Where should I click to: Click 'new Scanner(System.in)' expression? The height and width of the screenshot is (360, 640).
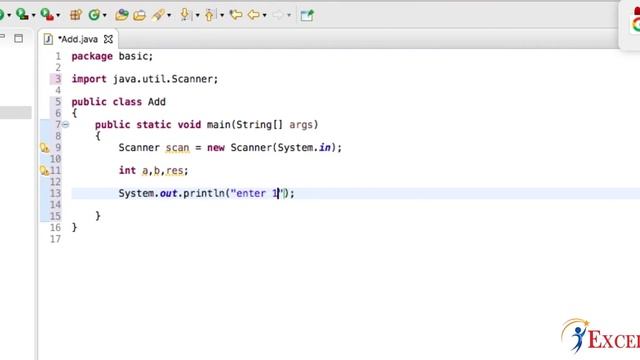(272, 148)
